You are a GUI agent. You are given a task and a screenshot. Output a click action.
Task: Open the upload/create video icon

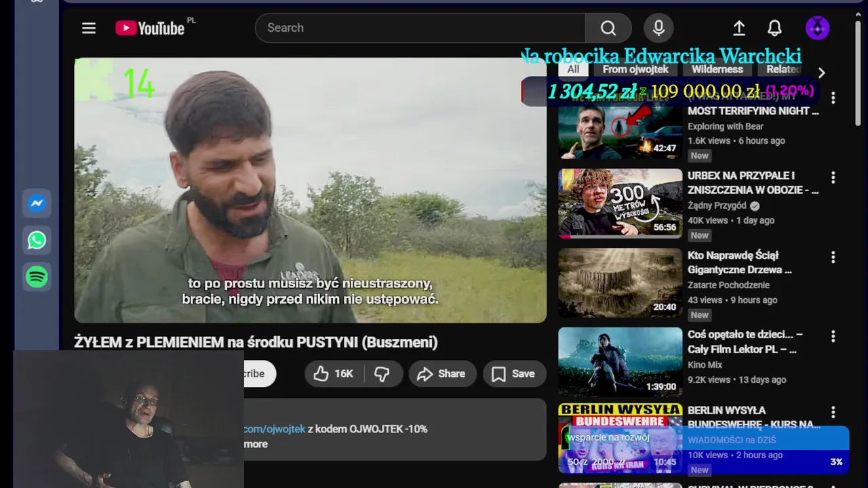tap(739, 28)
